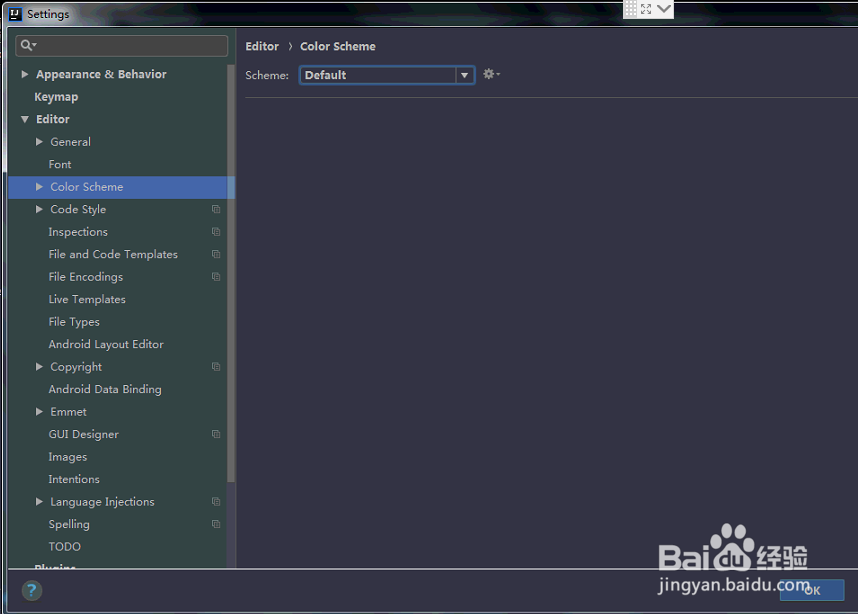This screenshot has height=614, width=858.
Task: Open the Scheme dropdown showing Default
Action: [x=387, y=75]
